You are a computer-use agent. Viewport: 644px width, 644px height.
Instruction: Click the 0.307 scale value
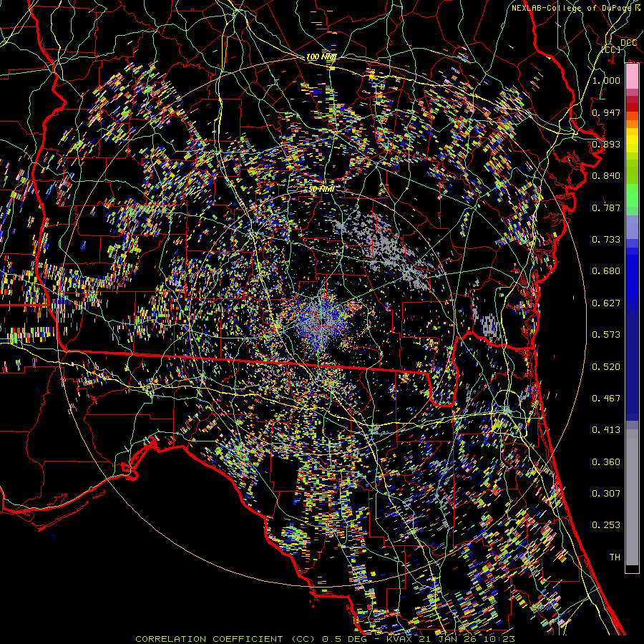tap(606, 494)
